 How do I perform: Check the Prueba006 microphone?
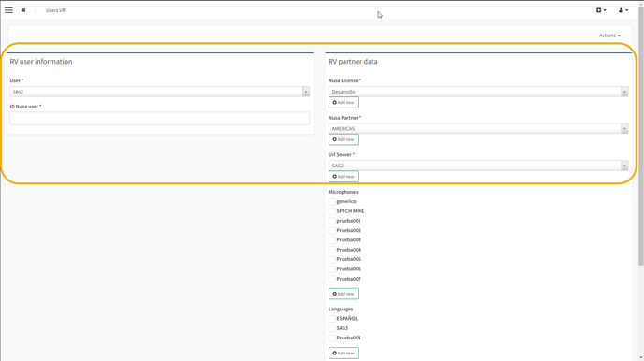pos(332,269)
